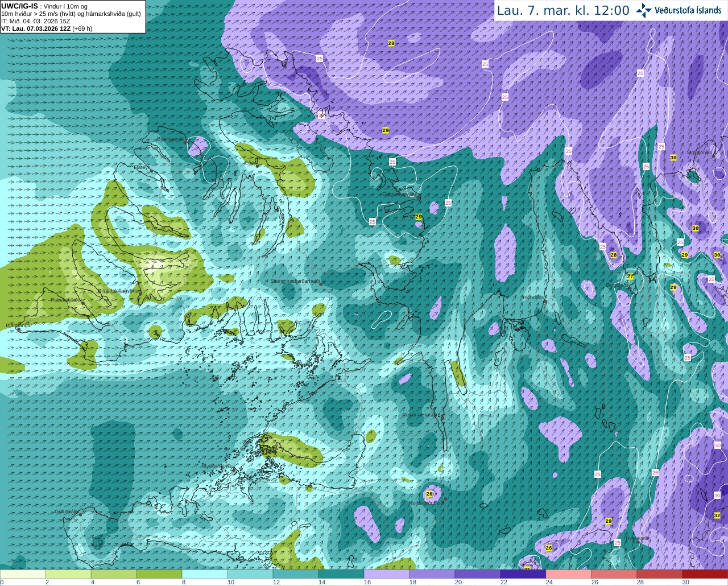Image resolution: width=728 pixels, height=586 pixels.
Task: Click the yellow 32 maximum gust value
Action: (717, 515)
